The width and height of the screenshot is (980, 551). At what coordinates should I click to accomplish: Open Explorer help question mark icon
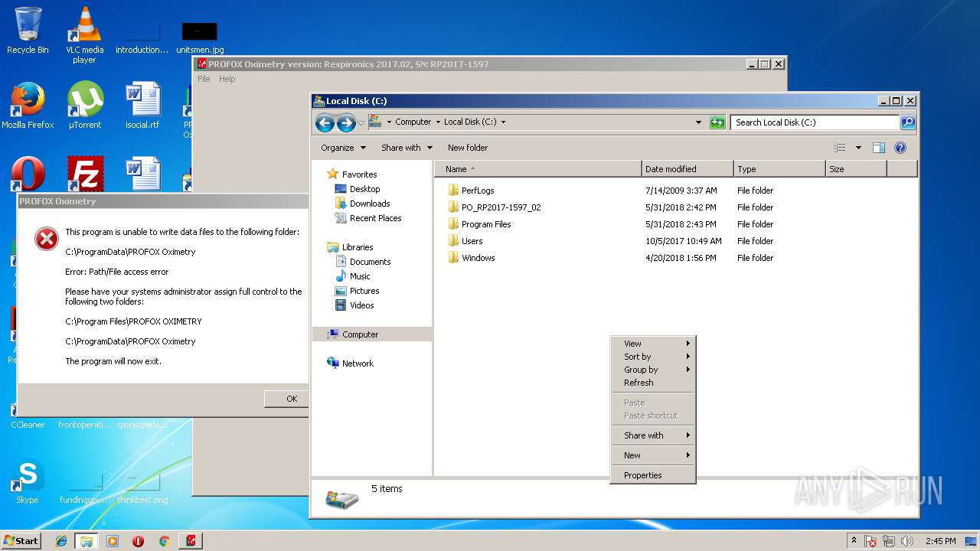[900, 148]
